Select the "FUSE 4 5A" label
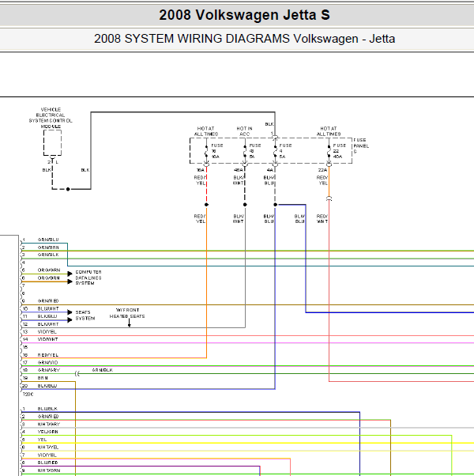This screenshot has width=474, height=476. 285,151
